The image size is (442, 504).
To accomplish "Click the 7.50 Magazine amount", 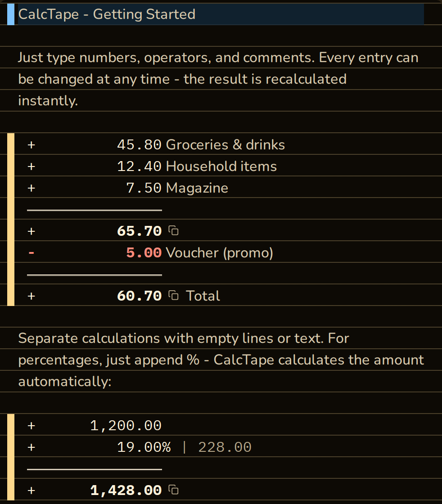I will point(144,188).
